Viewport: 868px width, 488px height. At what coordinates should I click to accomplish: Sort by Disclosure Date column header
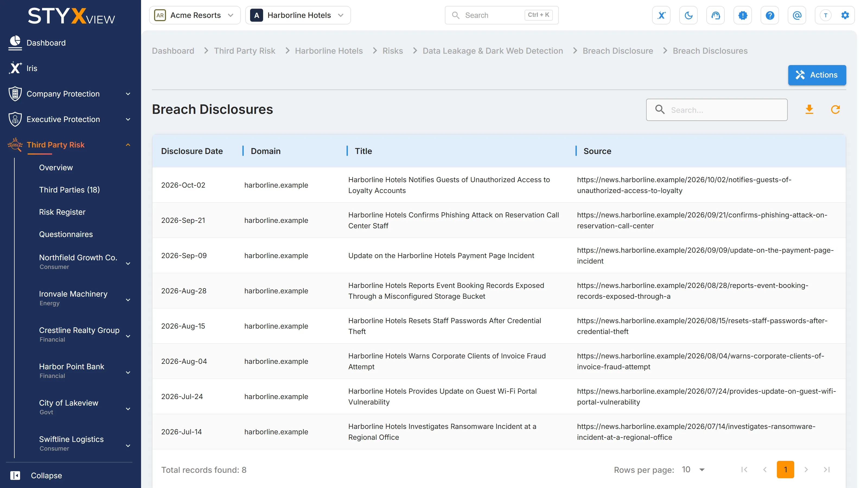point(192,151)
